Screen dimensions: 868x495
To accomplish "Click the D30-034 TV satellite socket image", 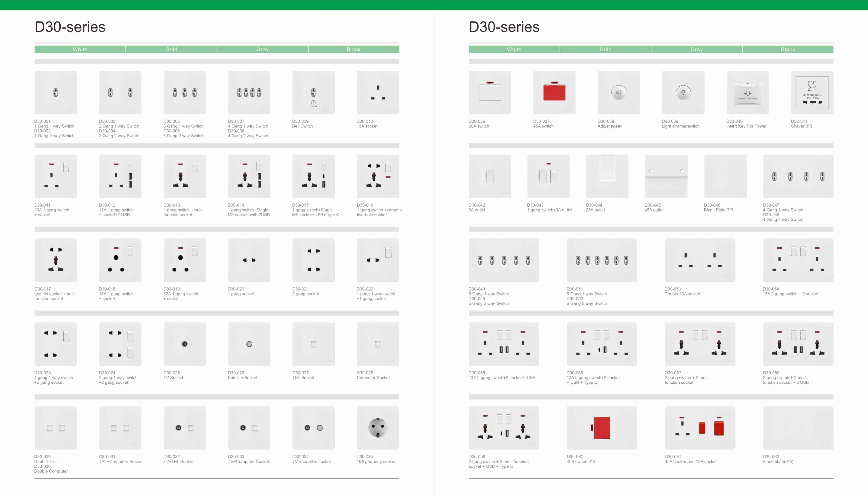I will [313, 428].
